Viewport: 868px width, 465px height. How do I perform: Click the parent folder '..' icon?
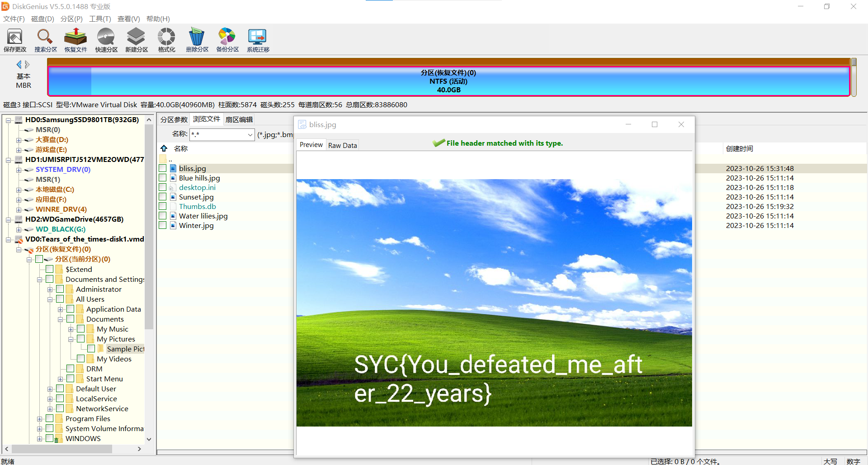163,158
